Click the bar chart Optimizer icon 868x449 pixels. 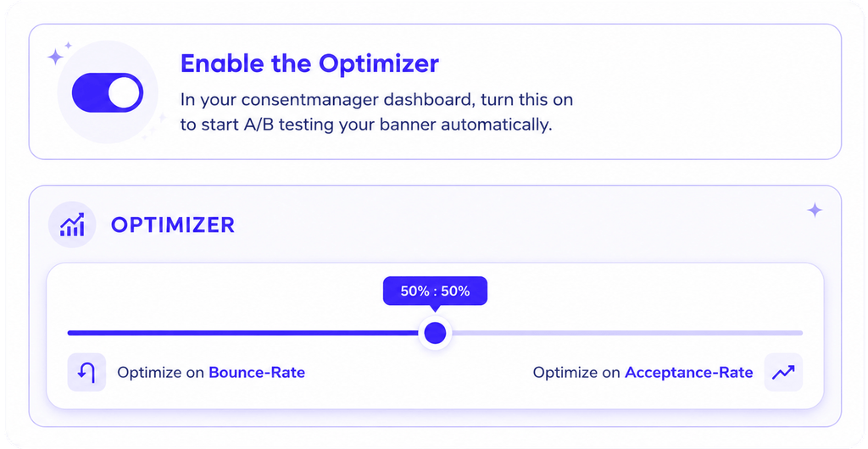click(72, 224)
